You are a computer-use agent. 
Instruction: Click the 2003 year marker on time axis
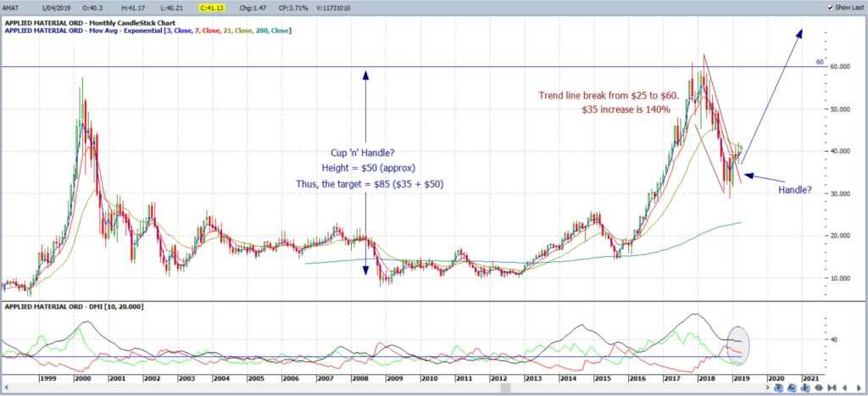pos(186,378)
